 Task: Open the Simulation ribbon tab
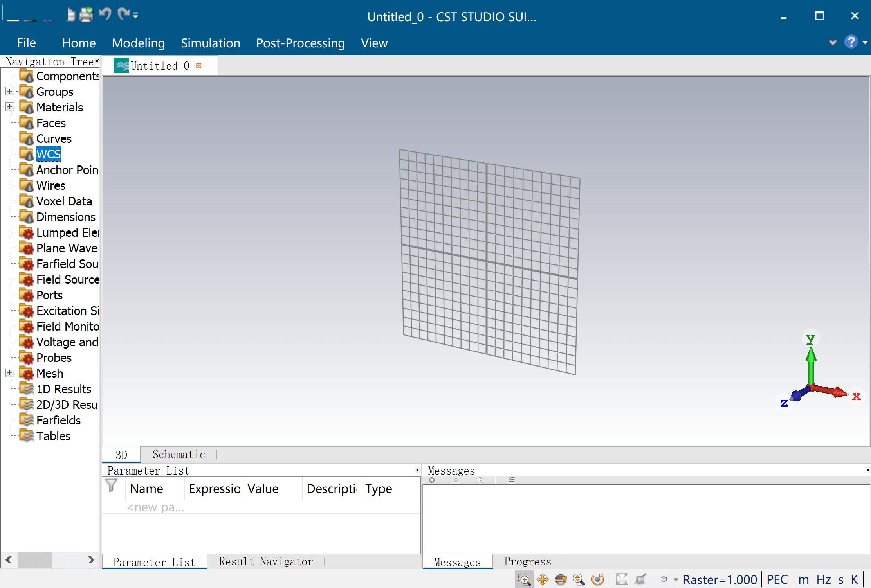coord(210,43)
